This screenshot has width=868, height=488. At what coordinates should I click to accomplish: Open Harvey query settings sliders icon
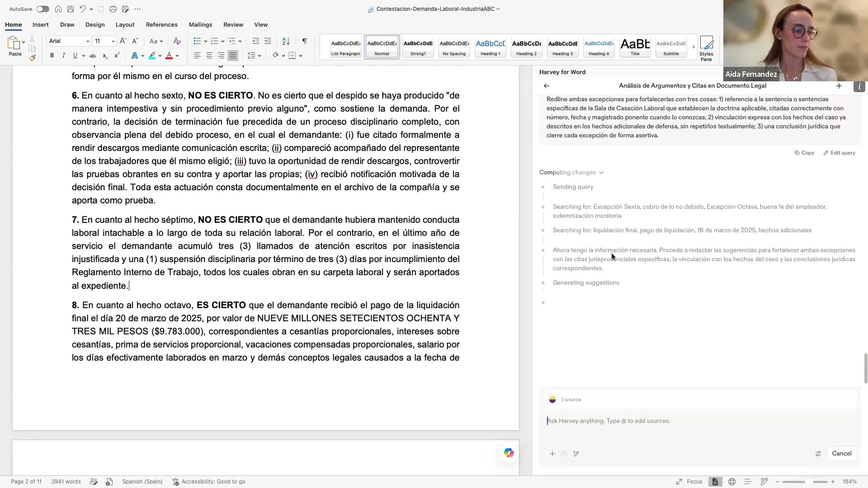pos(818,454)
